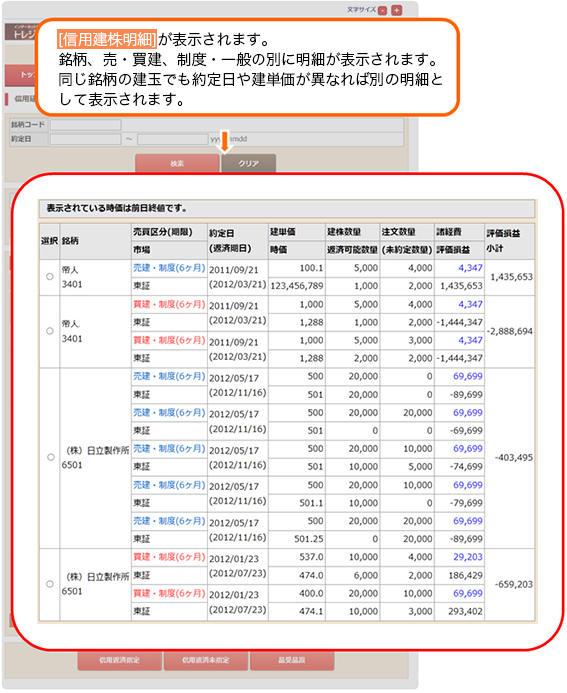567x693 pixels.
Task: Select the radio button for 帝人 subtotal 1,435,653
Action: click(50, 277)
